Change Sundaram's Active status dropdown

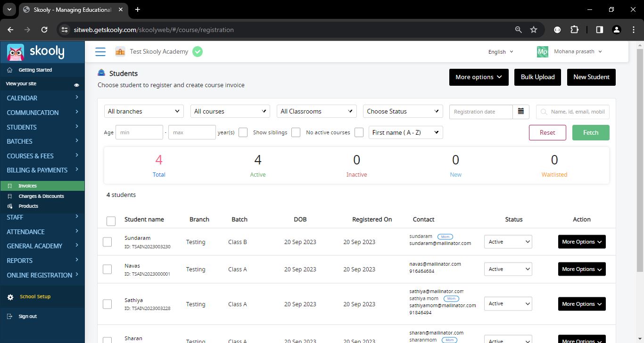click(508, 242)
